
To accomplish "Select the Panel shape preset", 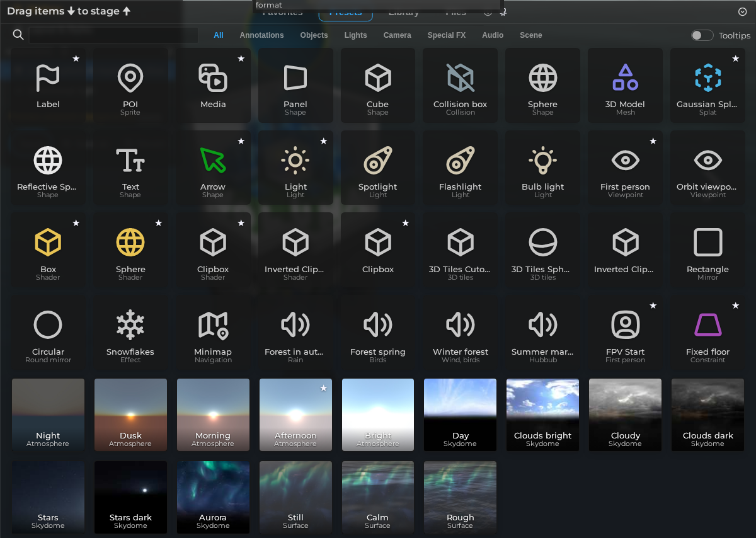I will pos(295,85).
